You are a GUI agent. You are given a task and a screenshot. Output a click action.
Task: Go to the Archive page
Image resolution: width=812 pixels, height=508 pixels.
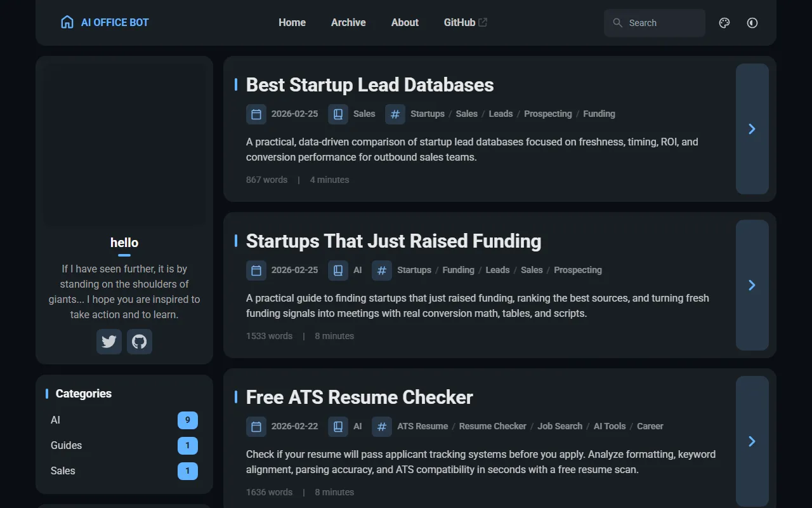(348, 22)
